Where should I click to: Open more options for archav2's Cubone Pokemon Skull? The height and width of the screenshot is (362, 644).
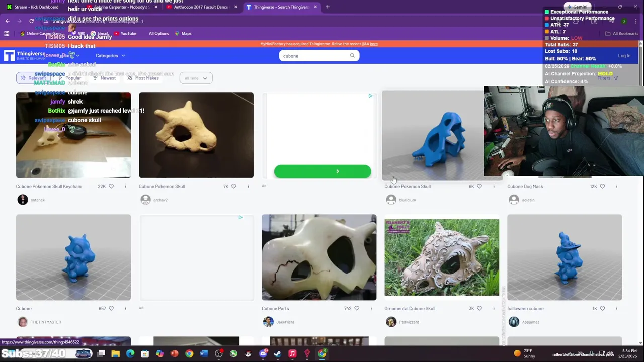tap(248, 186)
